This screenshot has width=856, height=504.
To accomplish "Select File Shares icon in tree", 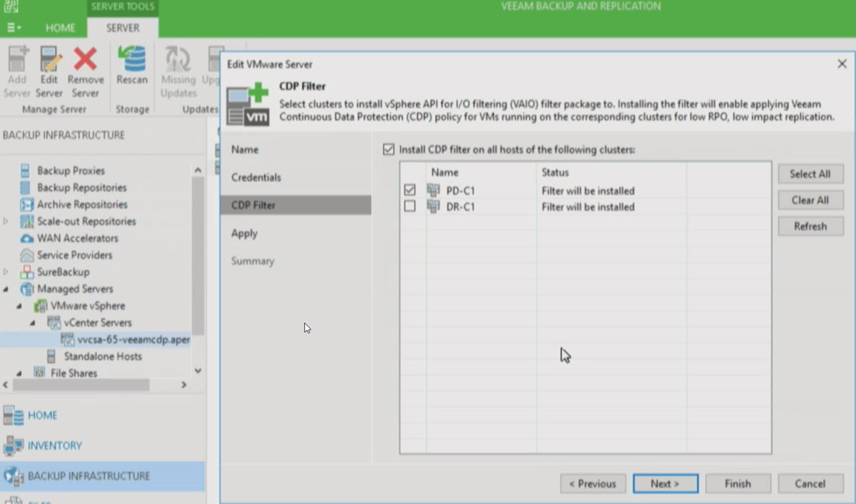I will coord(40,373).
